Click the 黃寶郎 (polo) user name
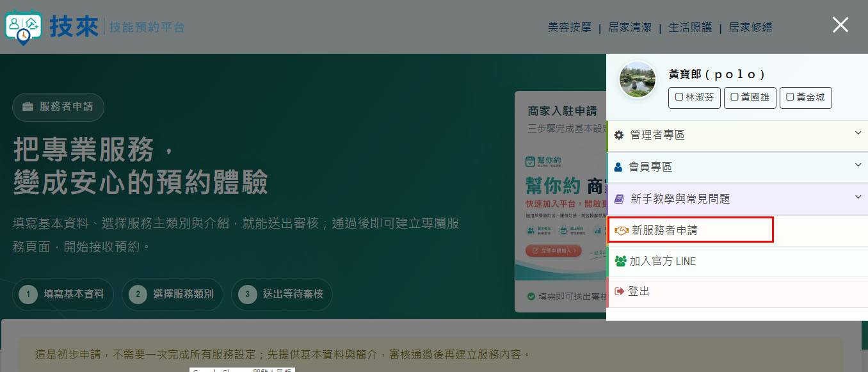The image size is (868, 372). [717, 74]
